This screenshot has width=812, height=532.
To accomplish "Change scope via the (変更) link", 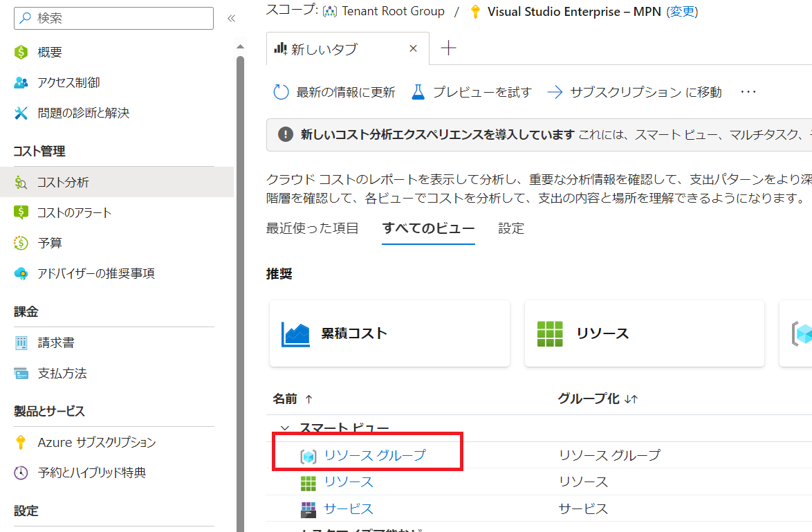I will [x=682, y=11].
